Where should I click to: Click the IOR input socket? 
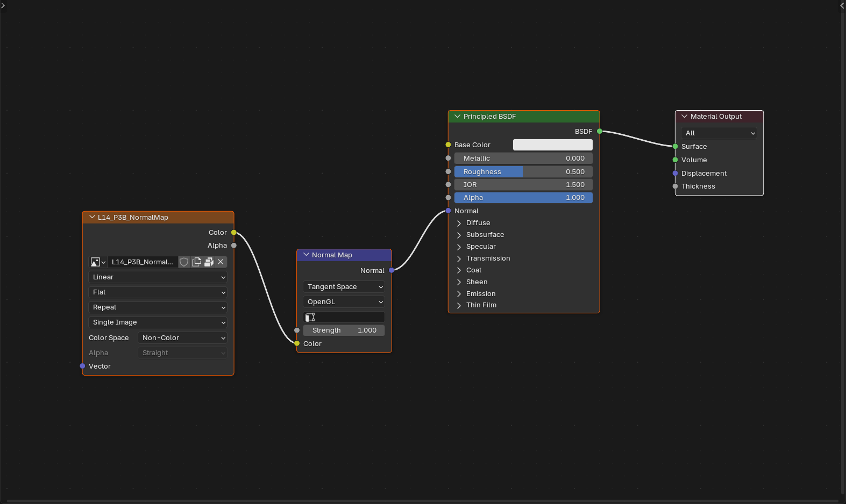pos(448,184)
